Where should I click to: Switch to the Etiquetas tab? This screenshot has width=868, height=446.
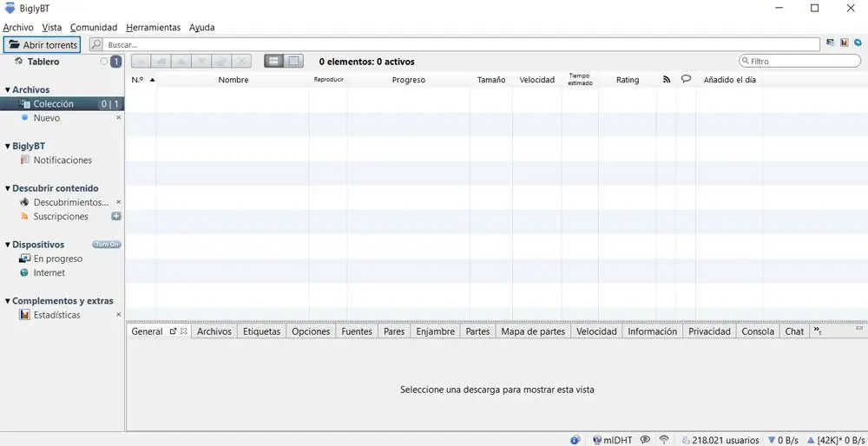(262, 331)
